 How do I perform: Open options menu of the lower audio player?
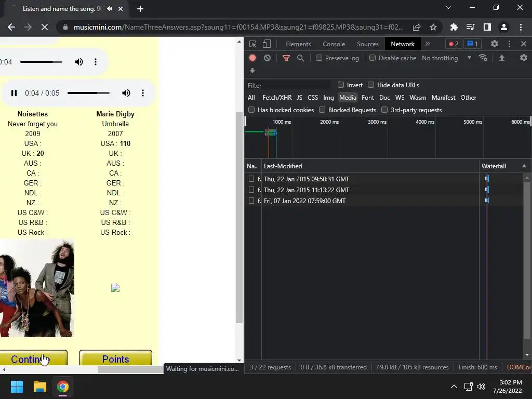pyautogui.click(x=143, y=93)
